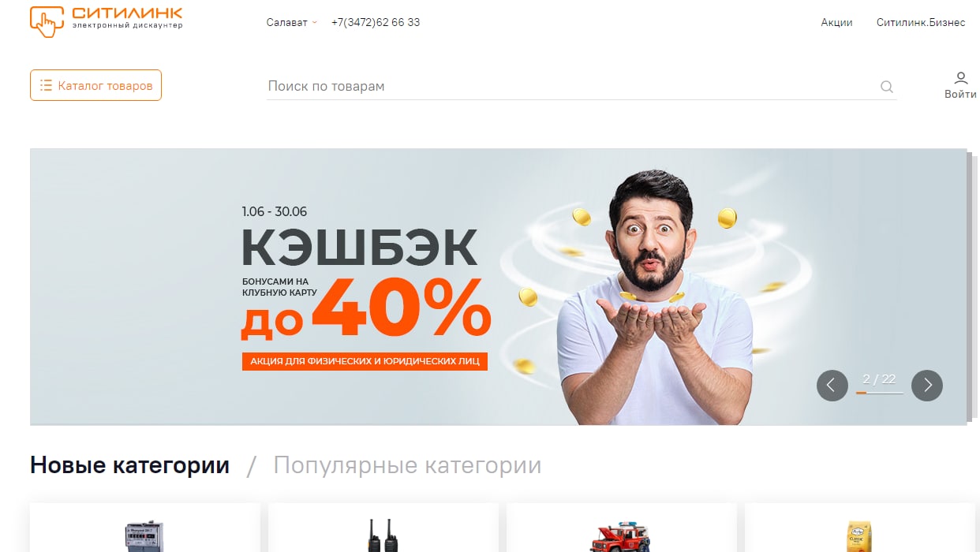Image resolution: width=980 pixels, height=552 pixels.
Task: Click the banner slide progress indicator
Action: click(880, 384)
